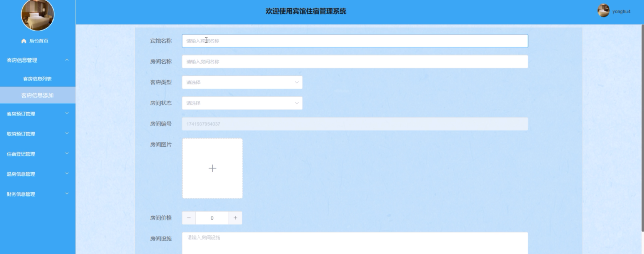Click the home icon beside 后台首页
Viewport: 644px width, 254px height.
[24, 41]
